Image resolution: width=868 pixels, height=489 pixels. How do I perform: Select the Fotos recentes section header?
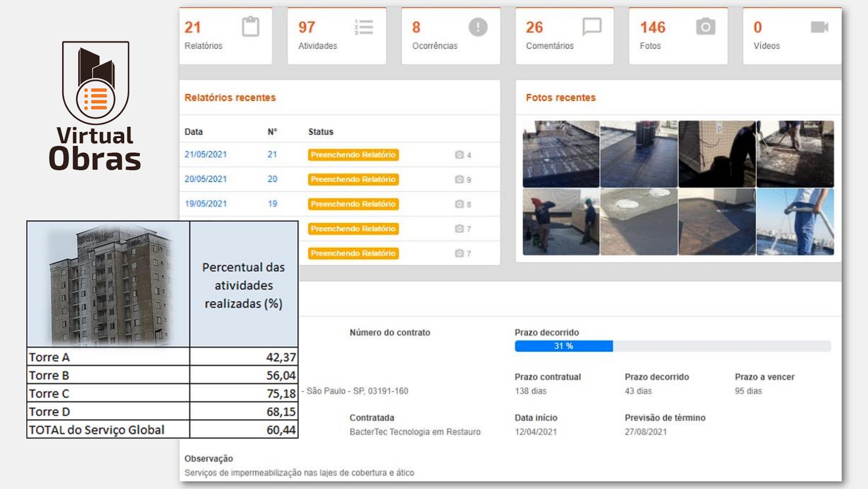click(561, 97)
